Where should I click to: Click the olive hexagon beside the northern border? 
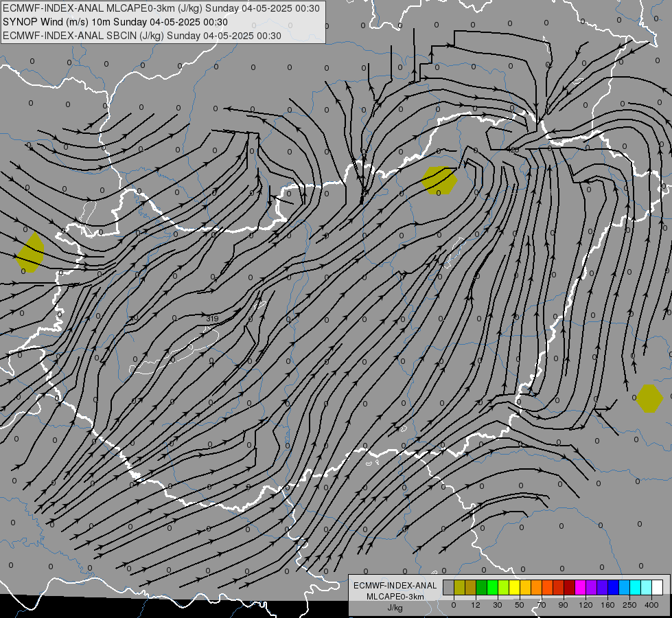439,181
